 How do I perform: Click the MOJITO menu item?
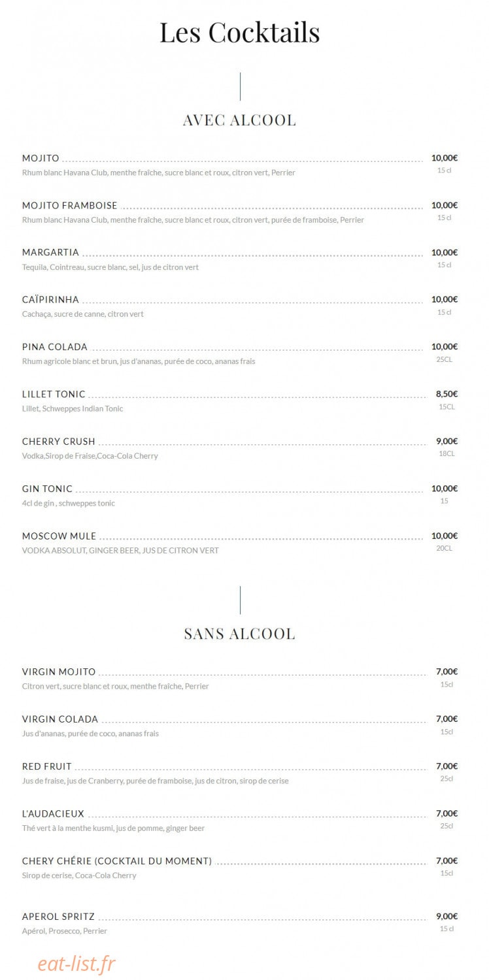tap(41, 158)
